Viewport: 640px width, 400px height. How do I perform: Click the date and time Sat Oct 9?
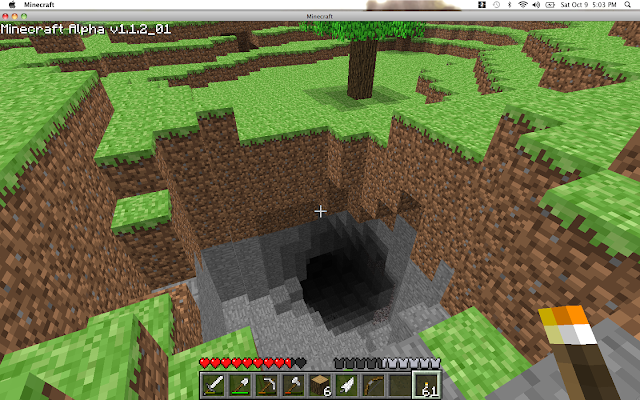click(588, 4)
